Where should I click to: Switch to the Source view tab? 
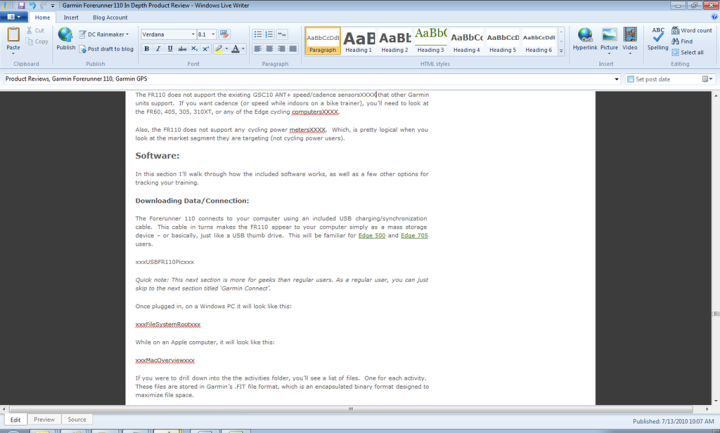coord(77,420)
